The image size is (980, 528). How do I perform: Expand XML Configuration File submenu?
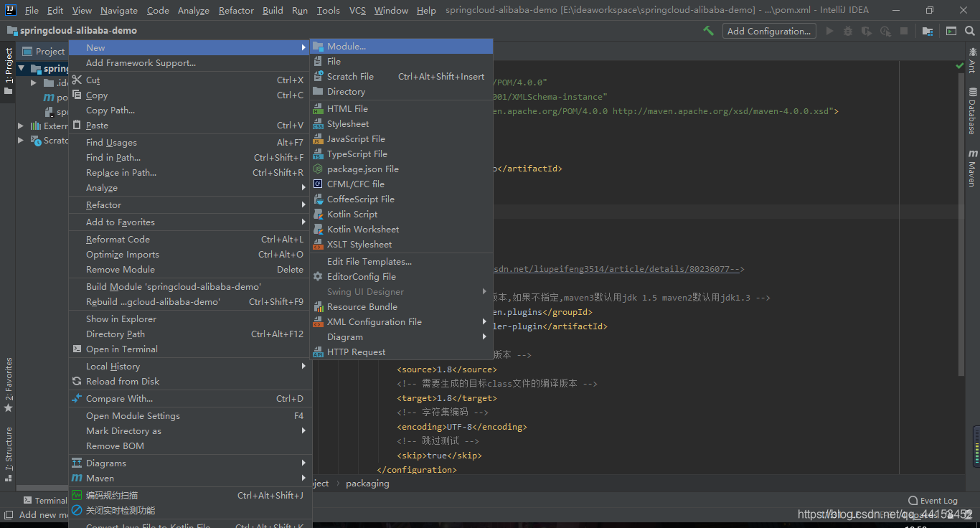(x=401, y=321)
